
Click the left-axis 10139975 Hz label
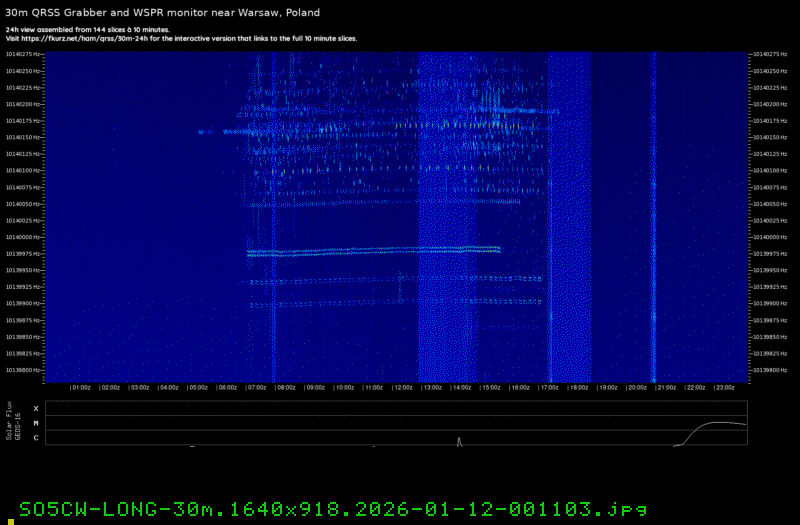[x=22, y=254]
